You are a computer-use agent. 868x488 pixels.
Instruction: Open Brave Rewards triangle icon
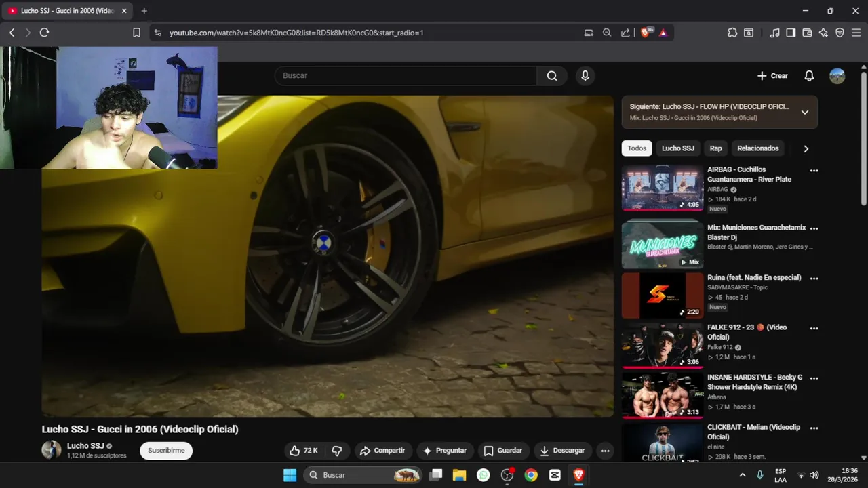[663, 33]
